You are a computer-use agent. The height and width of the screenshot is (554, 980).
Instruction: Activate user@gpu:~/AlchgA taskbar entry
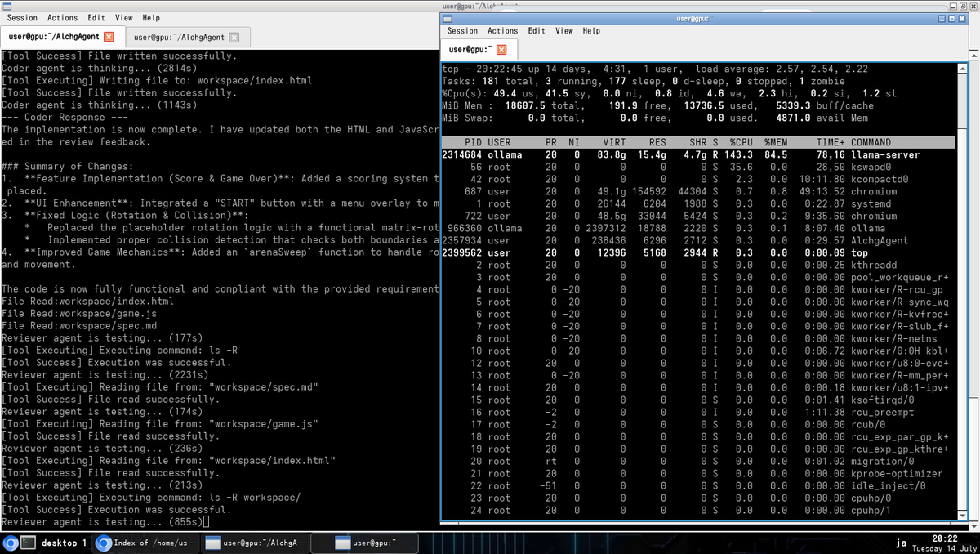click(x=256, y=543)
